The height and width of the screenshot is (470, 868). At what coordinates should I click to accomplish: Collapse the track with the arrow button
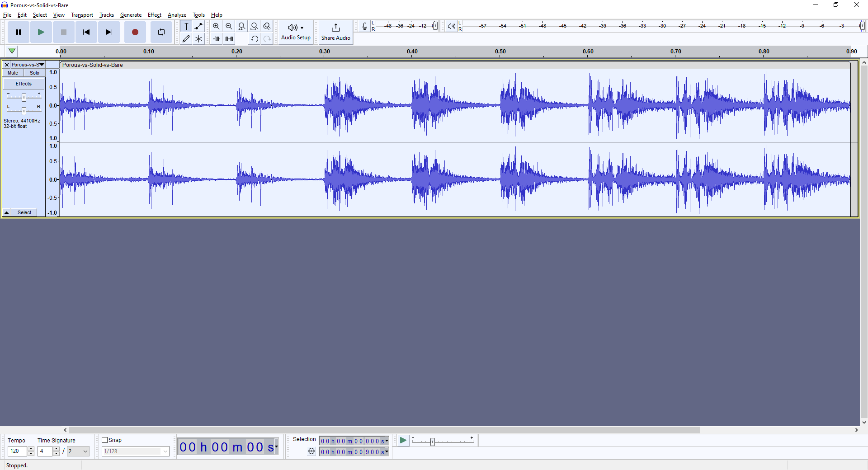(7, 212)
